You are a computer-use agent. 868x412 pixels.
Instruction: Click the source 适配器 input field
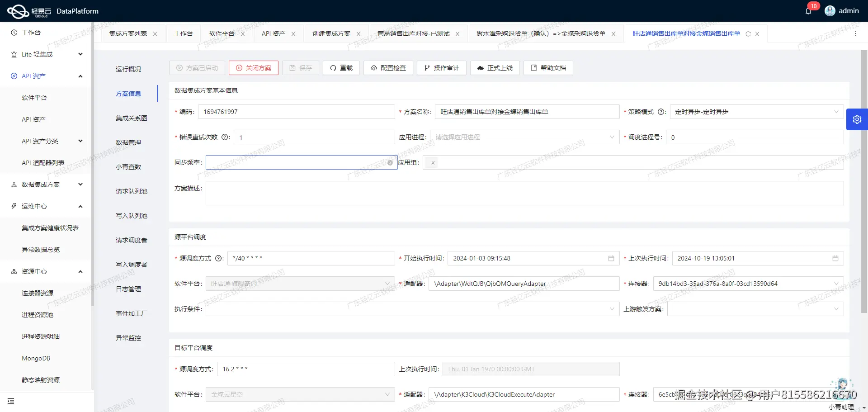[524, 284]
